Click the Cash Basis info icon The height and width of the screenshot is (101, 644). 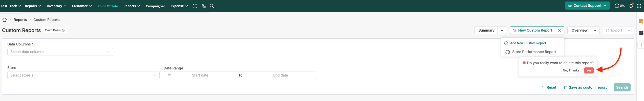(x=63, y=30)
